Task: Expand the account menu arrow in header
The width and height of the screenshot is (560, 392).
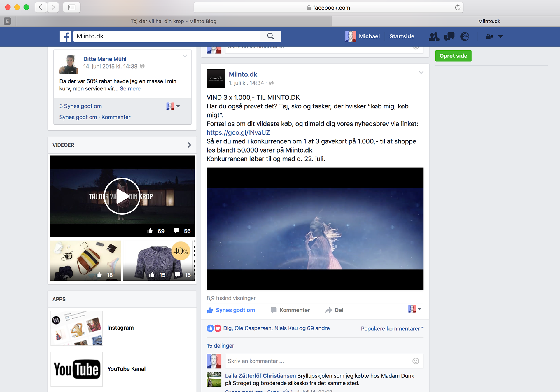Action: [x=501, y=36]
